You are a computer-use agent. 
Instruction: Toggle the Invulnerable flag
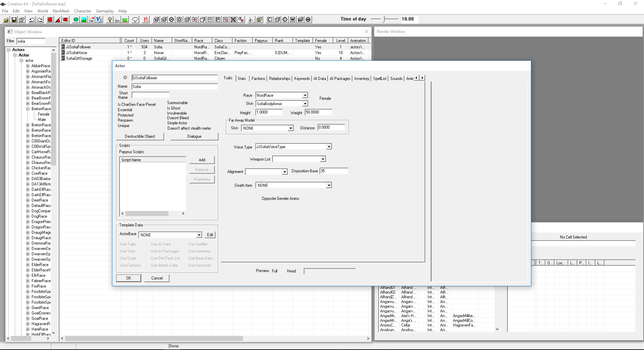(x=177, y=113)
